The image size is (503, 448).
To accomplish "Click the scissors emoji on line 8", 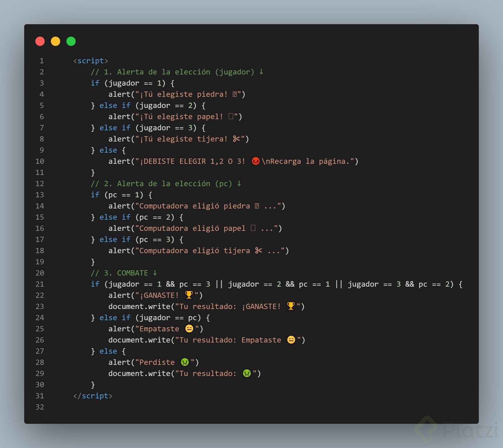I will [x=237, y=139].
